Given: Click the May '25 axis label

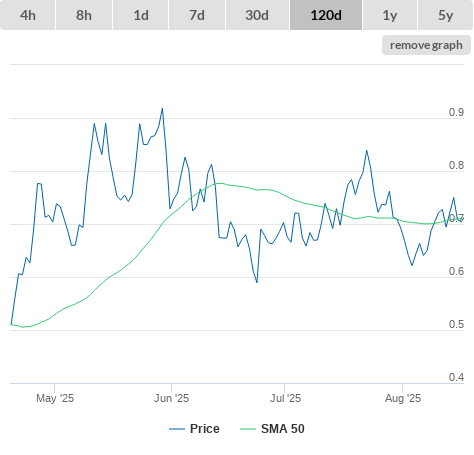Looking at the screenshot, I should 55,398.
